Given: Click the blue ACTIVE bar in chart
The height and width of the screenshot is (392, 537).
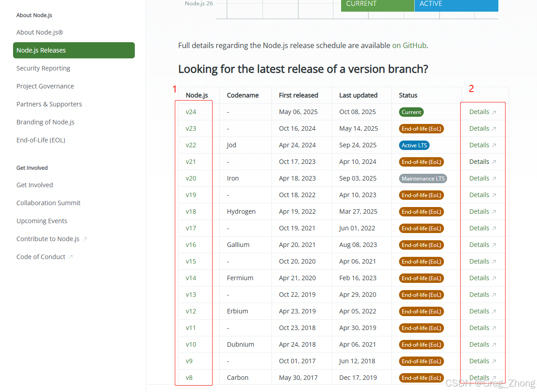Looking at the screenshot, I should coord(457,5).
